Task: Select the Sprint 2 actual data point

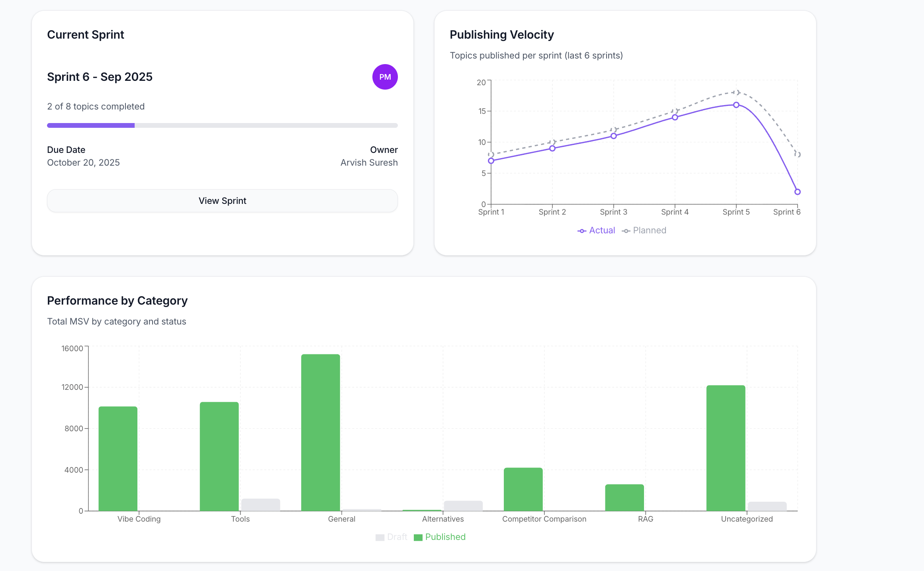Action: click(x=552, y=149)
